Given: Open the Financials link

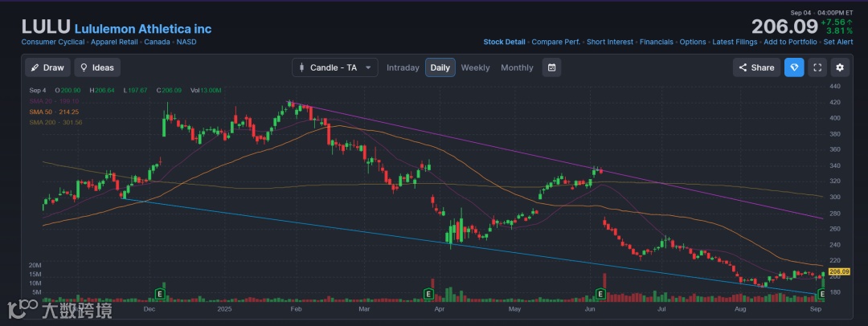Looking at the screenshot, I should (x=657, y=42).
